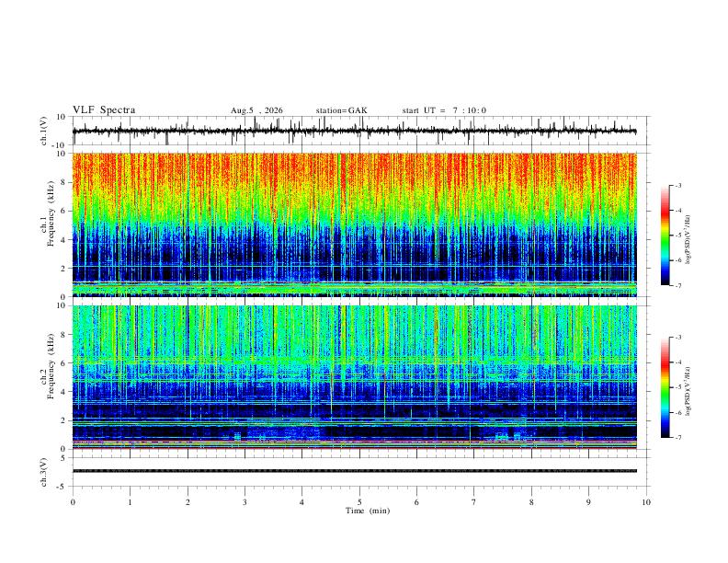This screenshot has width=728, height=563.
Task: Click the "Time (min)" axis label
Action: pos(368,511)
